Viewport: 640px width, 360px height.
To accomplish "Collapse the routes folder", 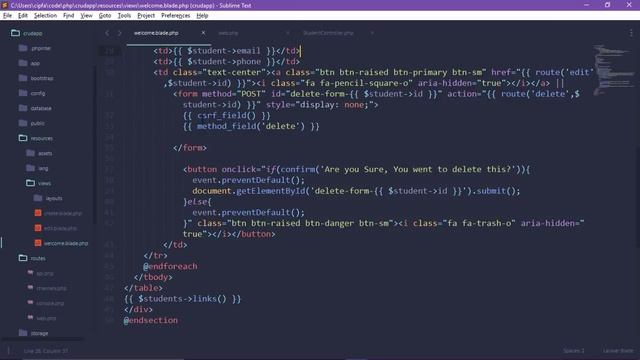I will 38,259.
